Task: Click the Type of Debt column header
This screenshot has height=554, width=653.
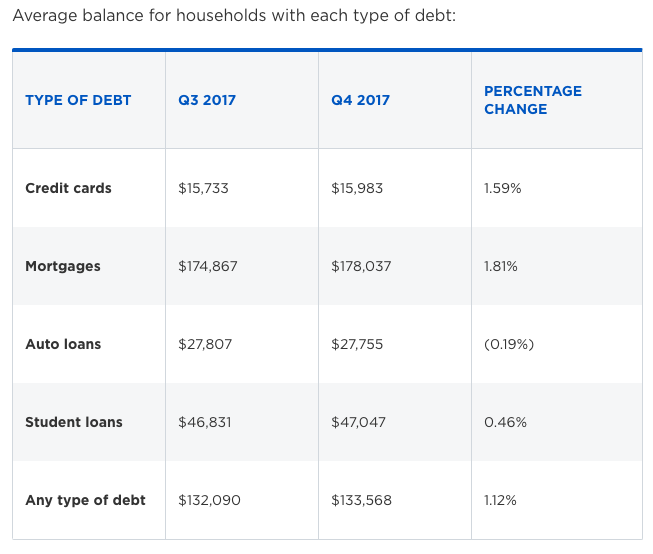Action: click(78, 100)
